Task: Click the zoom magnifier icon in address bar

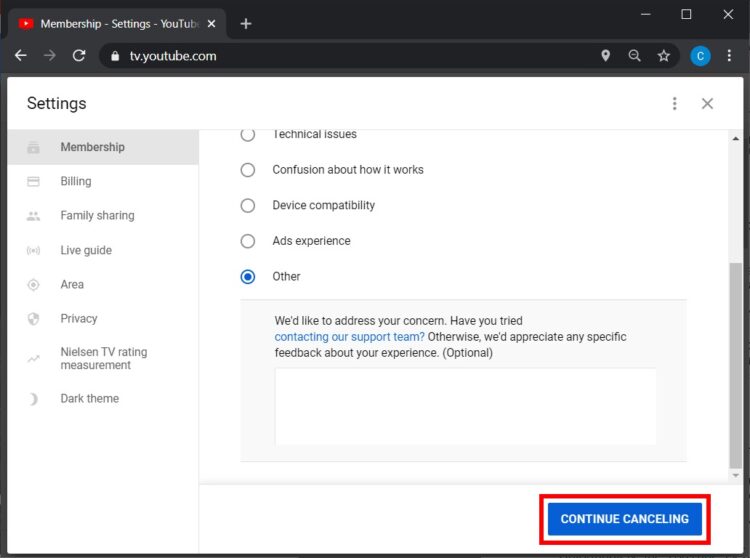Action: [634, 55]
